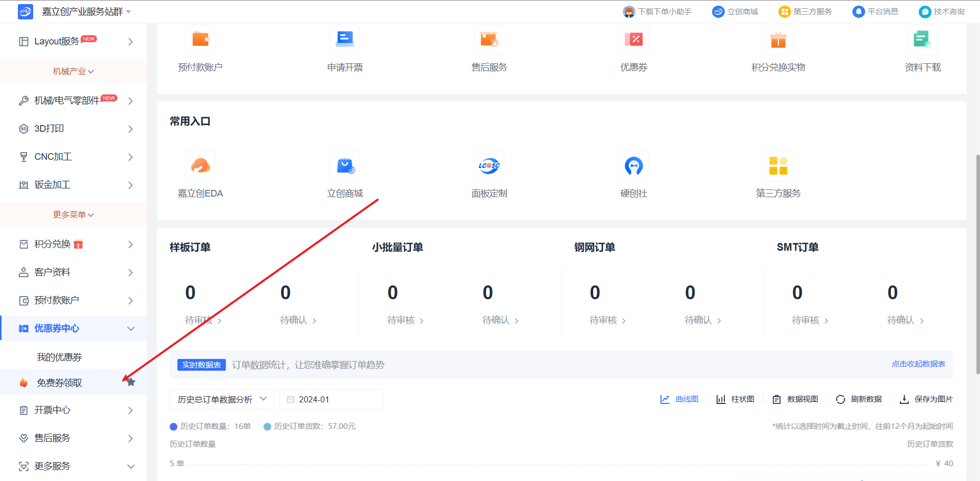Toggle the 历史订单数量 legend series
This screenshot has width=980, height=481.
pos(210,426)
